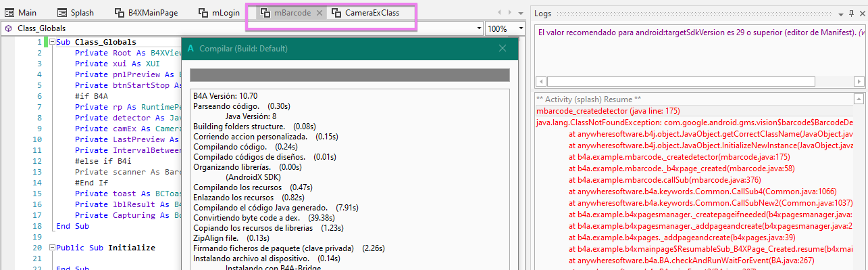Click log line mbarcode._b4xpage_created(mbarcode.java:58)
The image size is (868, 270).
coord(681,168)
